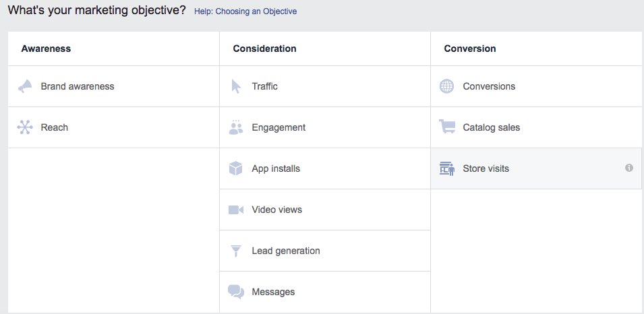Viewport: 644px width, 314px height.
Task: Click the Traffic cursor icon
Action: [236, 86]
